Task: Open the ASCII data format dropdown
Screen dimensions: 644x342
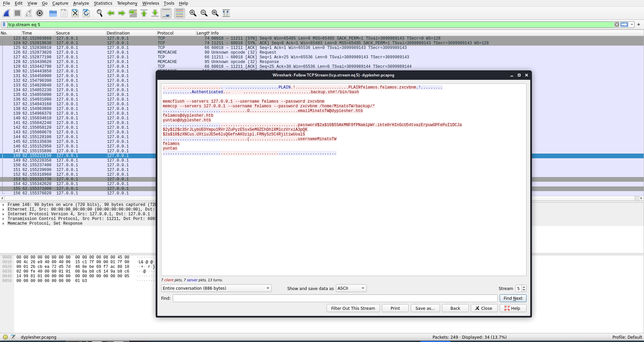Action: click(x=351, y=288)
